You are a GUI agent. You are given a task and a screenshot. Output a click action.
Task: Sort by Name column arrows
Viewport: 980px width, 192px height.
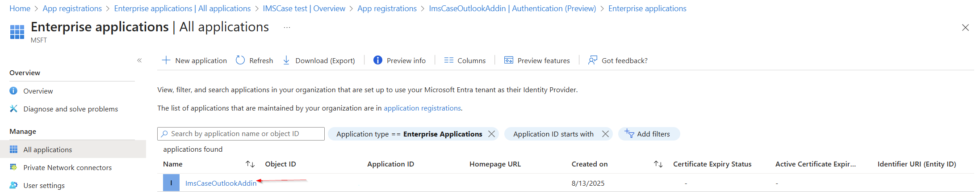(x=250, y=164)
